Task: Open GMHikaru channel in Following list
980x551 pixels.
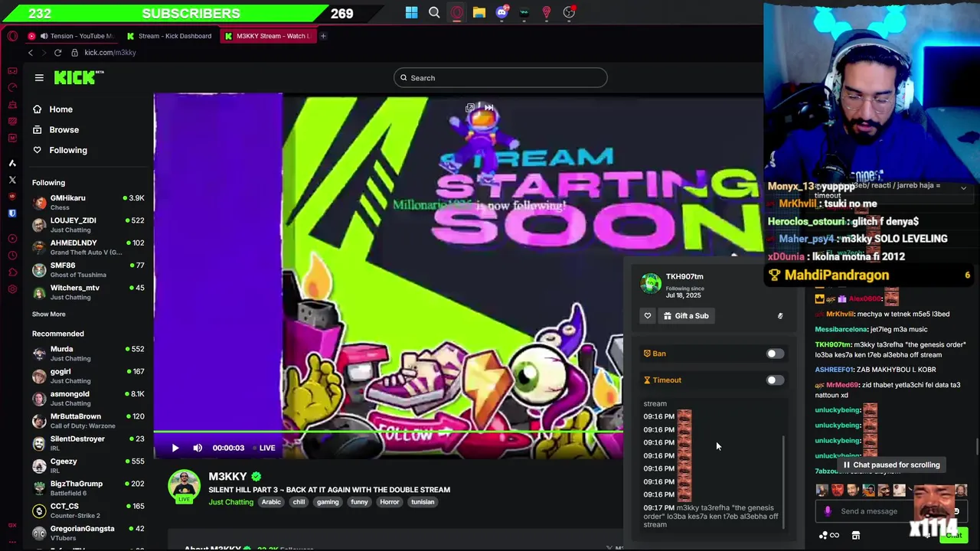Action: pyautogui.click(x=88, y=202)
